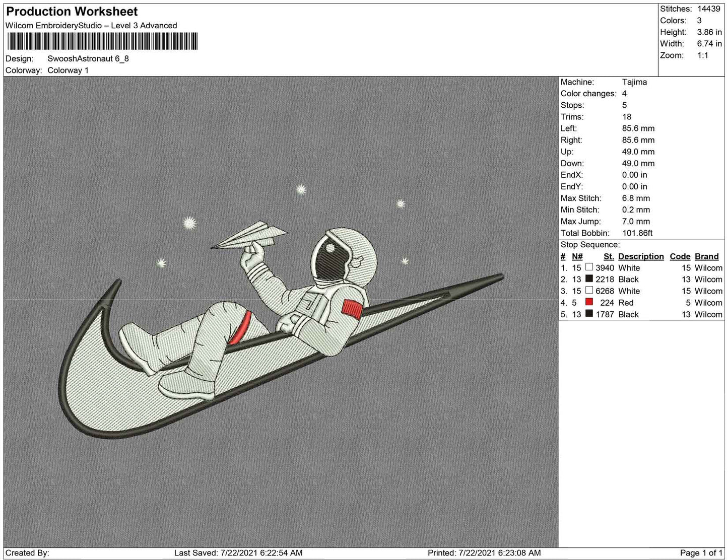728x560 pixels.
Task: Click the 'Colorway 1' value
Action: pos(68,71)
